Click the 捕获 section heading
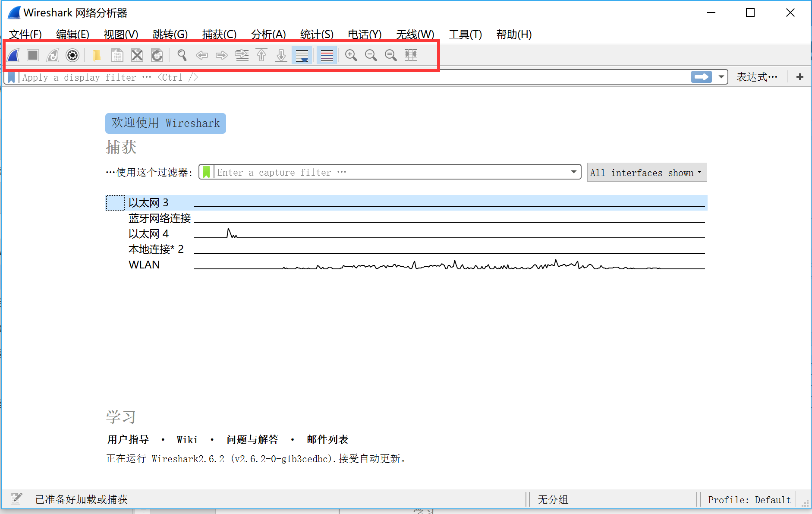The height and width of the screenshot is (514, 812). tap(121, 147)
